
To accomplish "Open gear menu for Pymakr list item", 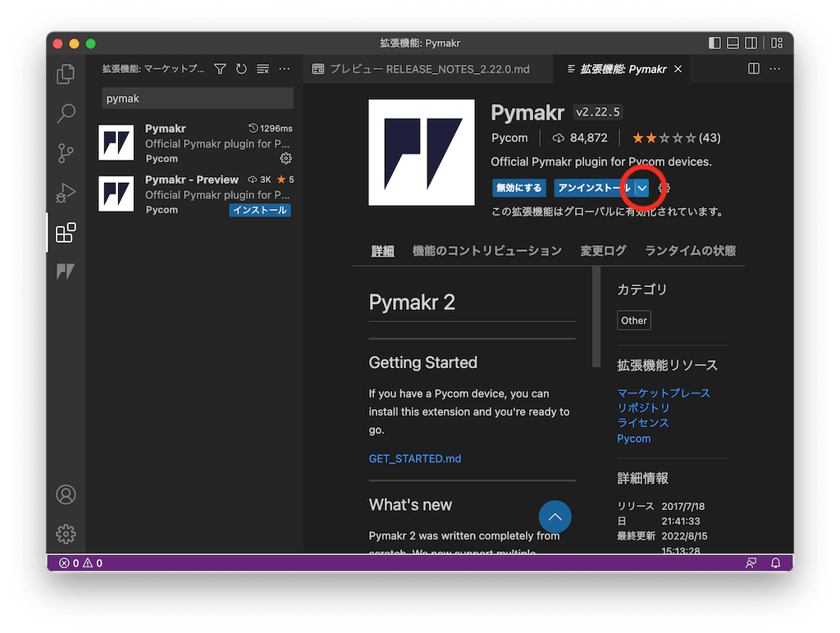I will 286,158.
